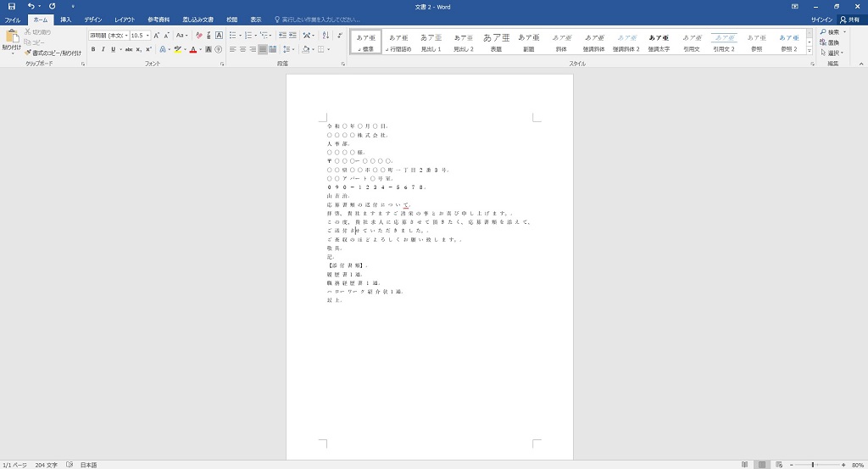Image resolution: width=868 pixels, height=469 pixels.
Task: Toggle Print Layout view in status bar
Action: click(x=762, y=465)
